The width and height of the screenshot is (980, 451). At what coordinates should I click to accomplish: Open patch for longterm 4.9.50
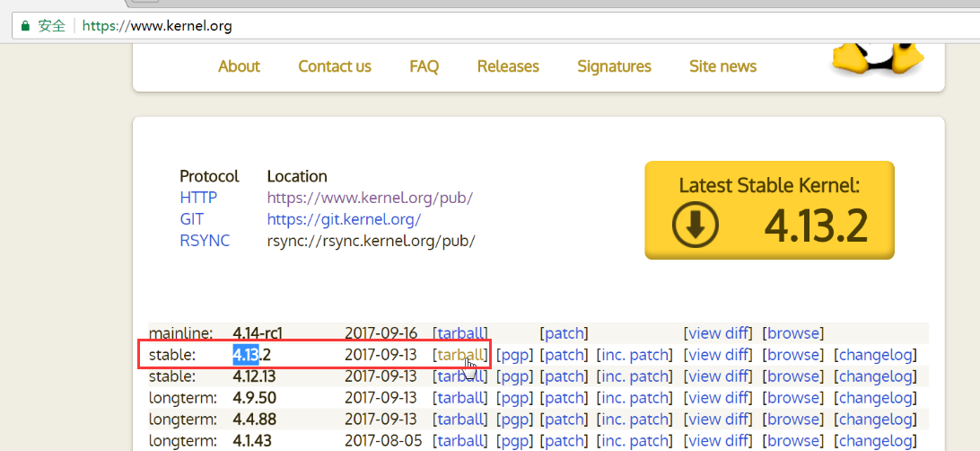(564, 398)
